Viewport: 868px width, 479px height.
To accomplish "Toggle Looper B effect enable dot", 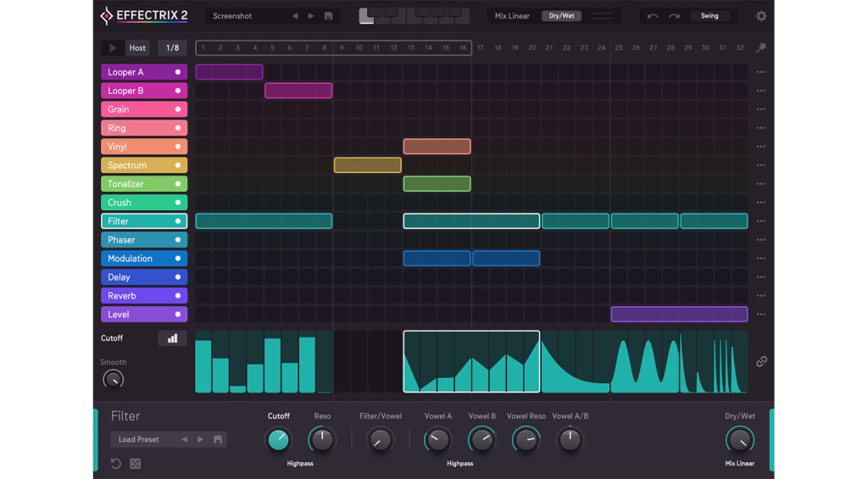I will tap(178, 91).
